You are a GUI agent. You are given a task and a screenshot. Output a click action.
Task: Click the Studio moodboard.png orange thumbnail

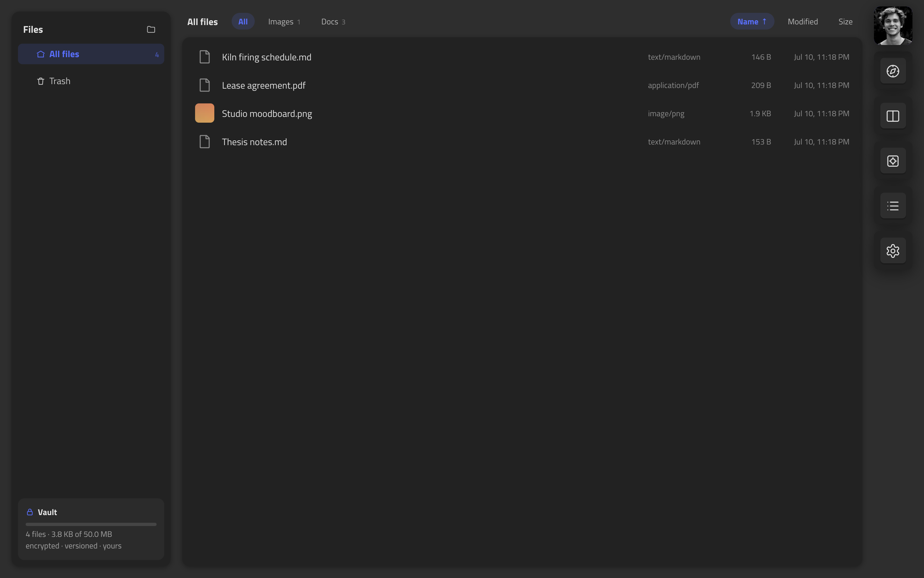(205, 113)
